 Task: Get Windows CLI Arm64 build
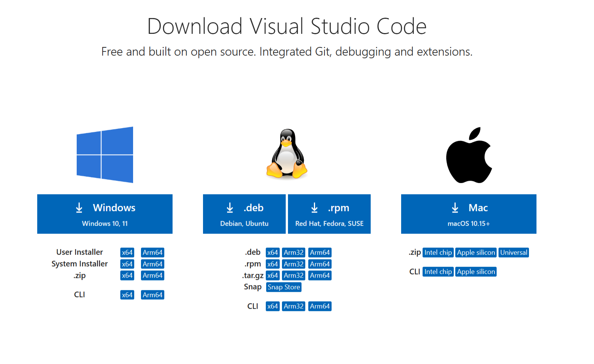point(153,295)
